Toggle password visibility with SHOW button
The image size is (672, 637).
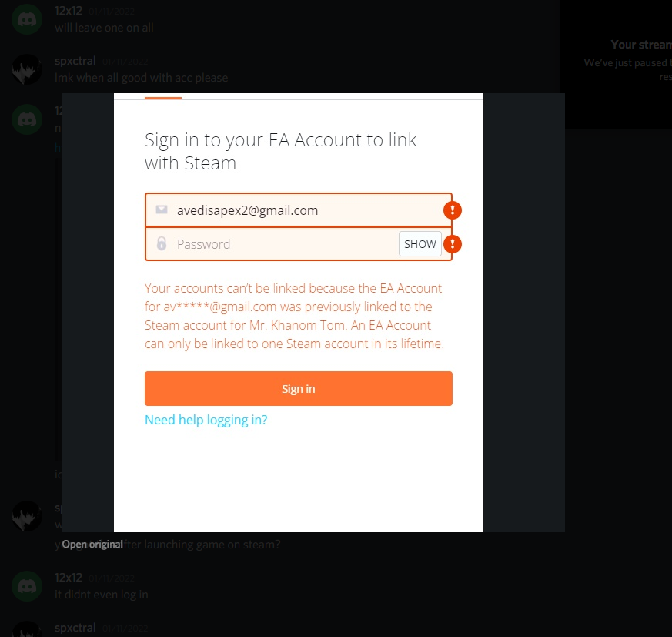(x=420, y=244)
